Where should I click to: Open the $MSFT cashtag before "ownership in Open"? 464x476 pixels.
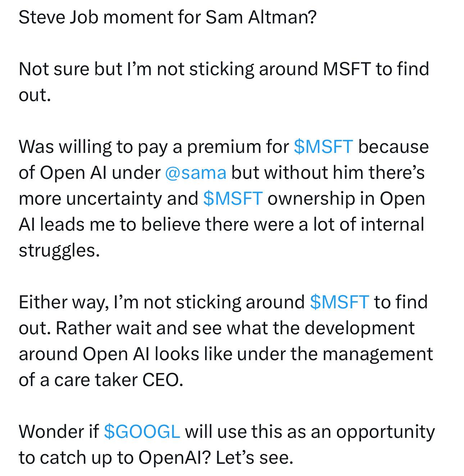[x=233, y=199]
